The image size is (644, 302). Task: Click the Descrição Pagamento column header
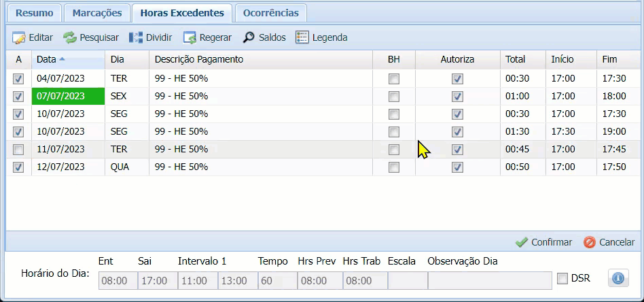coord(198,60)
